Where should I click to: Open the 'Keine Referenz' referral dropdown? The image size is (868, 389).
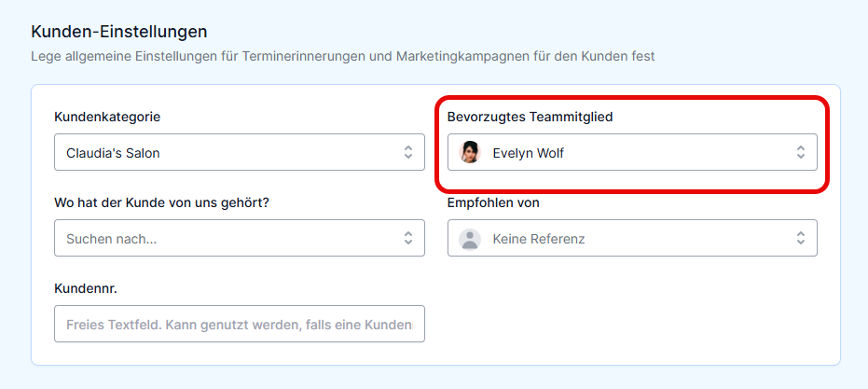tap(632, 238)
